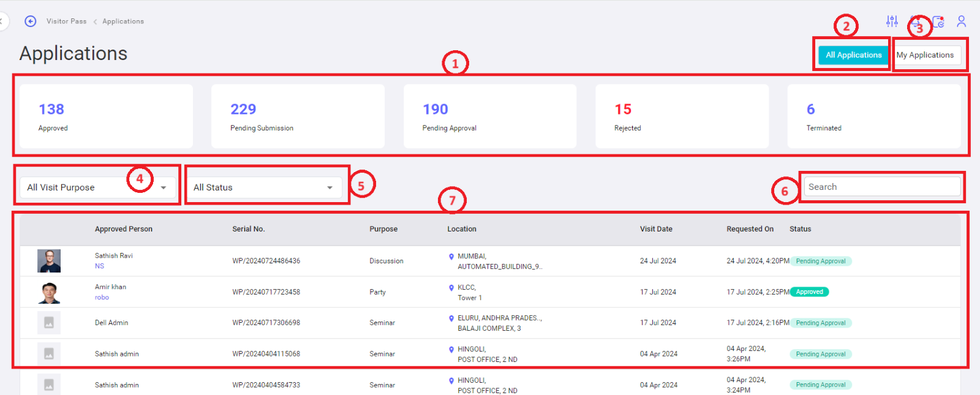Open the approvals icon with red dot
The image size is (980, 395).
click(x=938, y=22)
